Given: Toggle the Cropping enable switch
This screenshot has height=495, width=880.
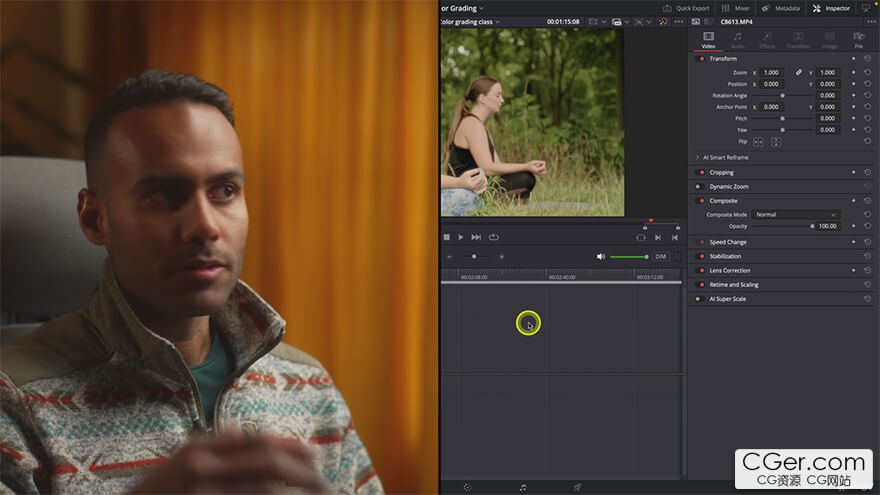Looking at the screenshot, I should coord(700,172).
